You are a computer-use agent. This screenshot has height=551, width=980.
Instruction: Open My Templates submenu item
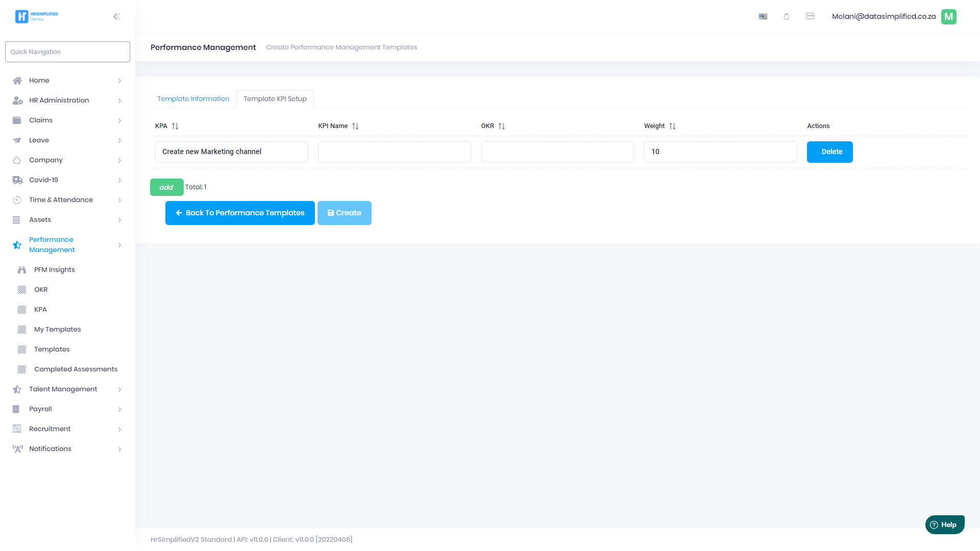(x=57, y=330)
